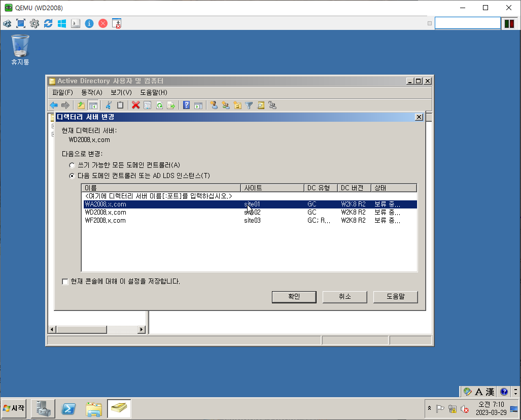Open the Properties icon in AD toolbar

coord(147,106)
